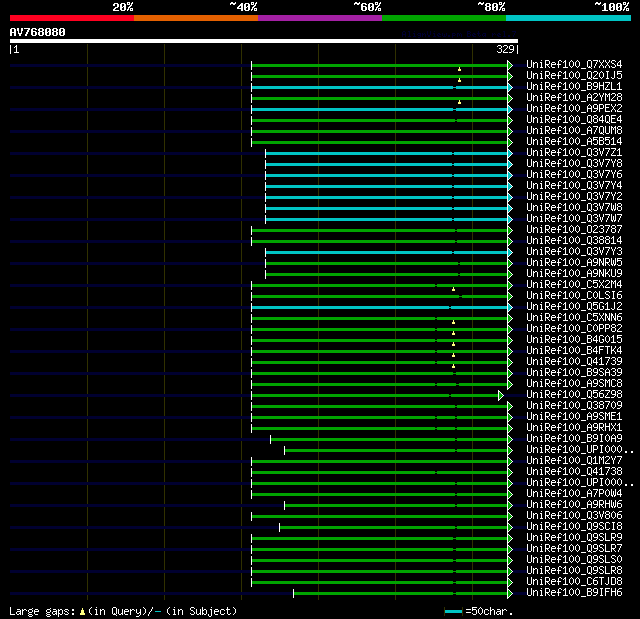Click the orange ~40% identity legend segment

point(196,18)
